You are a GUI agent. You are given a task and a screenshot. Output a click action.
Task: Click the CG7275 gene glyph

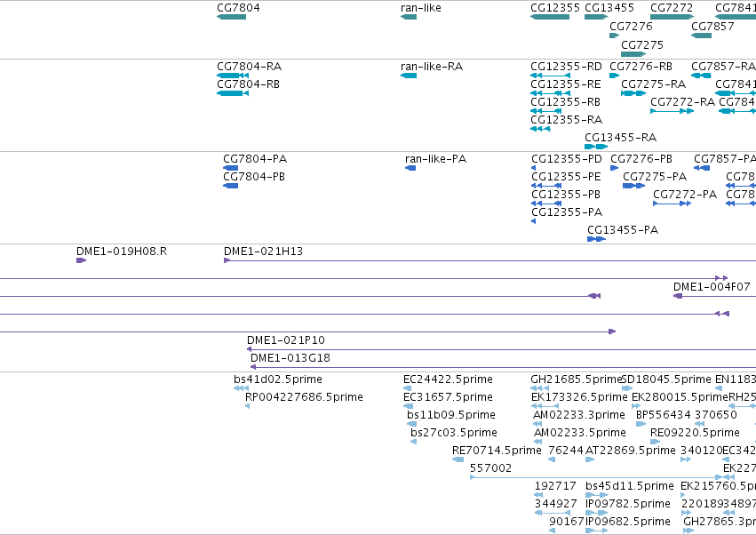pos(633,53)
